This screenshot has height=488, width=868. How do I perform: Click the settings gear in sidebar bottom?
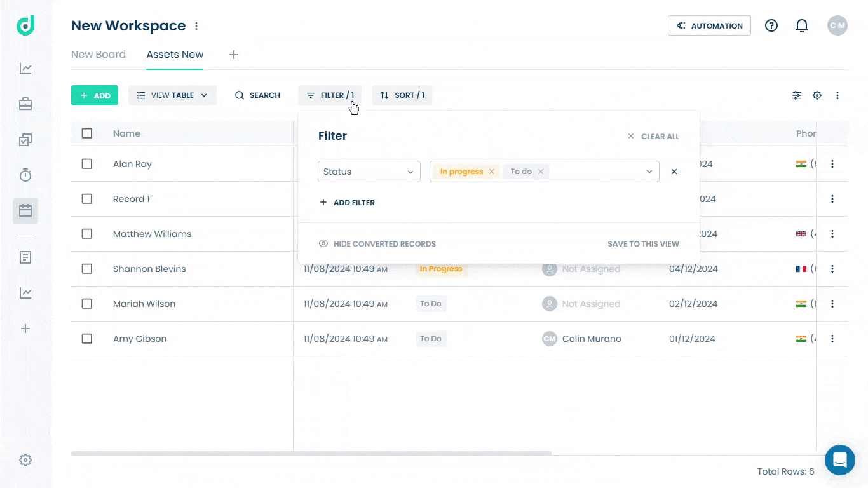[25, 460]
